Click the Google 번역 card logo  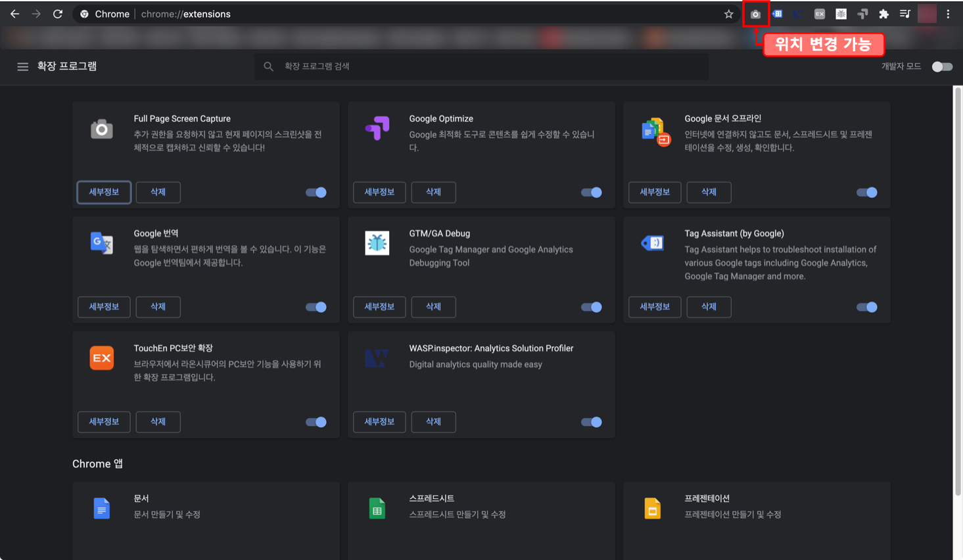point(101,243)
